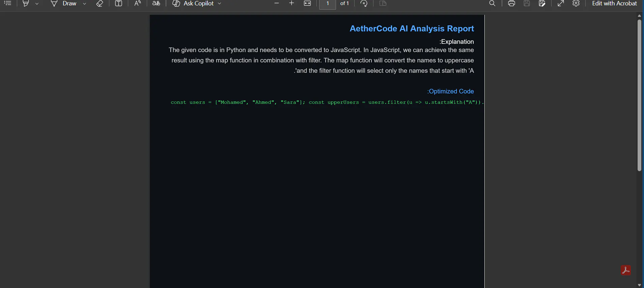
Task: Select the Highlight tool icon
Action: [x=26, y=3]
